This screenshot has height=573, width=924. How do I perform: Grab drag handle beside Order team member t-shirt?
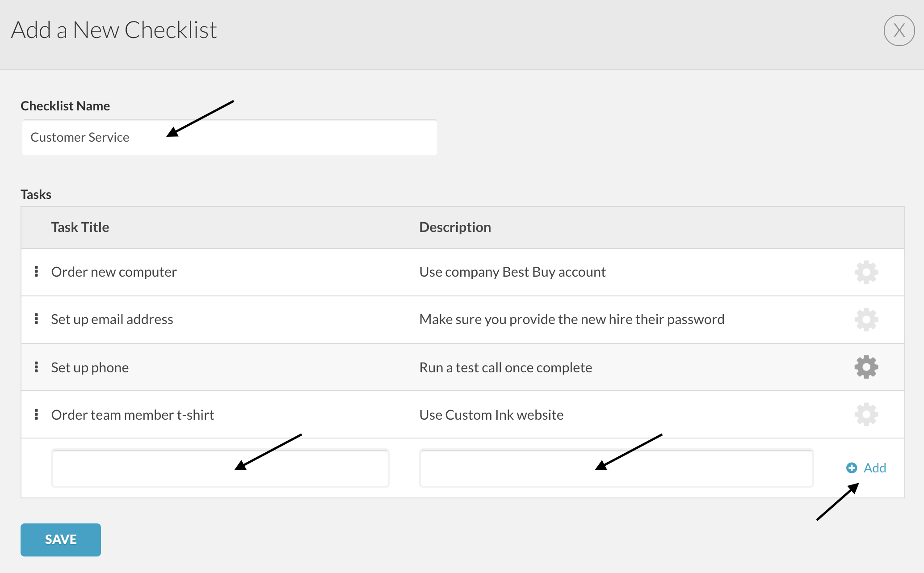[36, 414]
